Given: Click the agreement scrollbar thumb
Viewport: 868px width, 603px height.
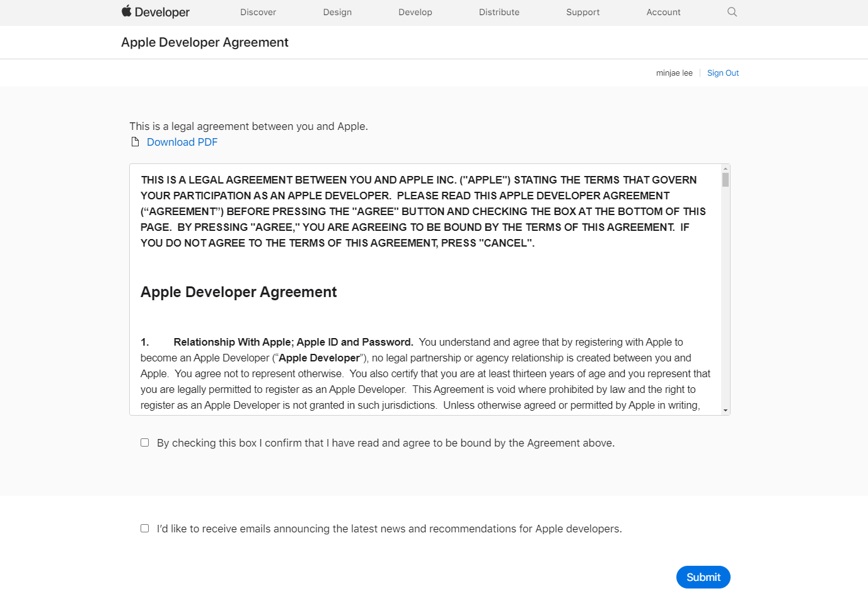Looking at the screenshot, I should (726, 180).
